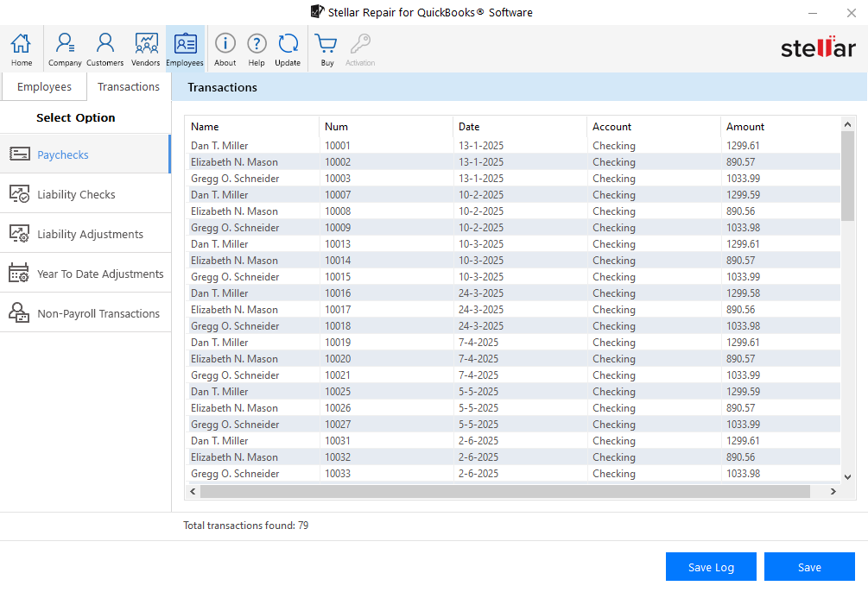
Task: Click the Year To Date Adjustments icon
Action: (19, 274)
